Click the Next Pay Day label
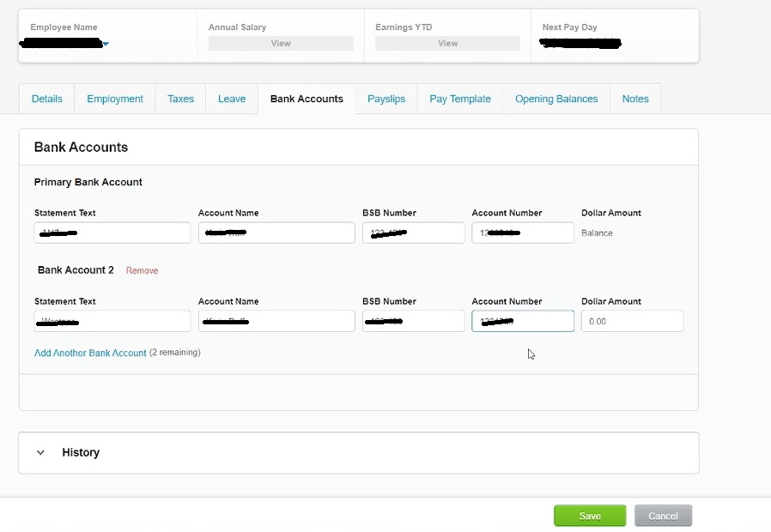The width and height of the screenshot is (771, 532). [x=569, y=27]
